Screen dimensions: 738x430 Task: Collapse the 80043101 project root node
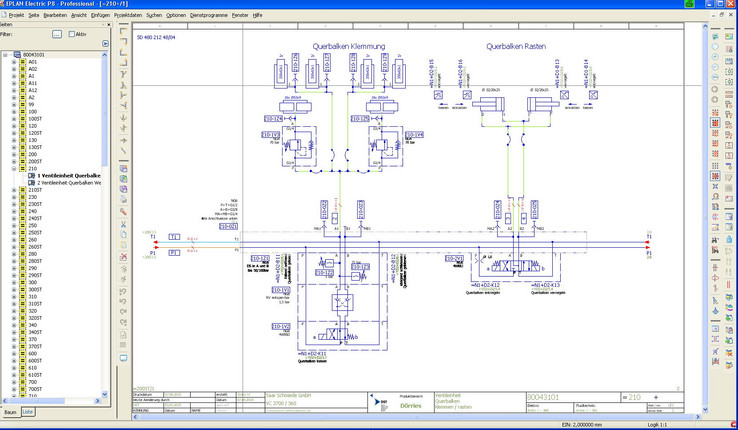tap(5, 55)
